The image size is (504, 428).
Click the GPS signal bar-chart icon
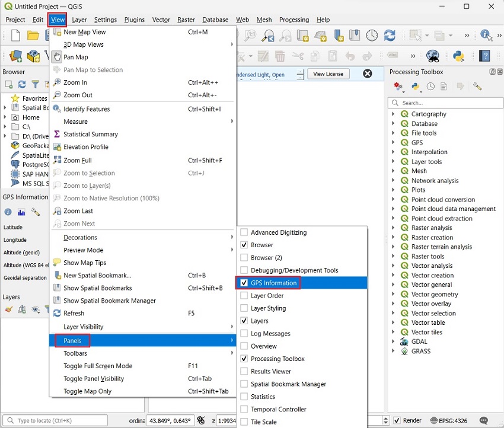coord(21,212)
